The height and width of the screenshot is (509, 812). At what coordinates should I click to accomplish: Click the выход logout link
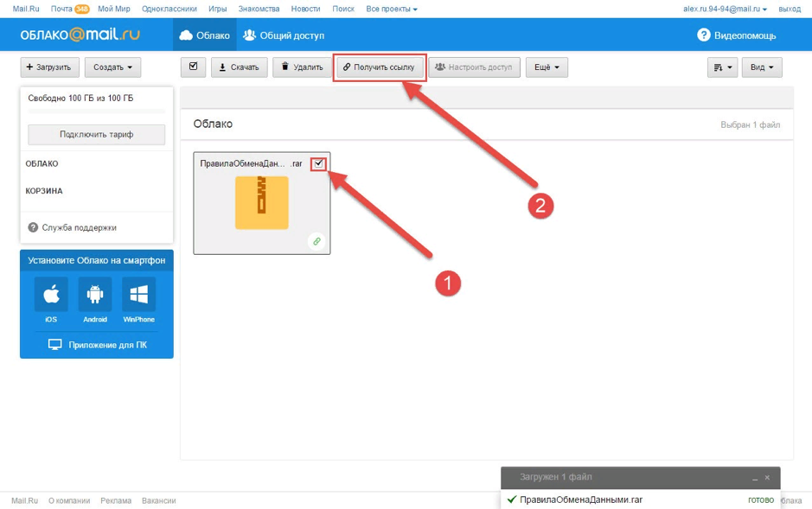(x=790, y=9)
